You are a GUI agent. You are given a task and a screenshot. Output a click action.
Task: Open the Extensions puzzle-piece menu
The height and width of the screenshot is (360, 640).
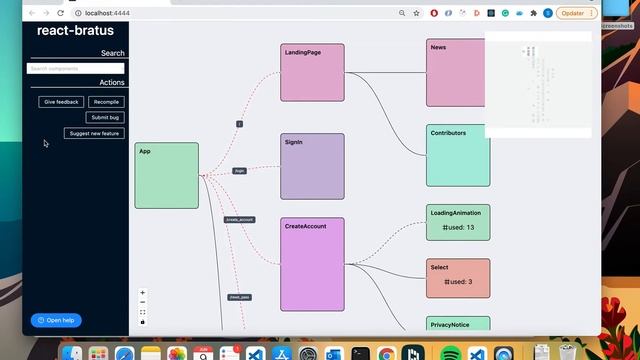pyautogui.click(x=533, y=13)
